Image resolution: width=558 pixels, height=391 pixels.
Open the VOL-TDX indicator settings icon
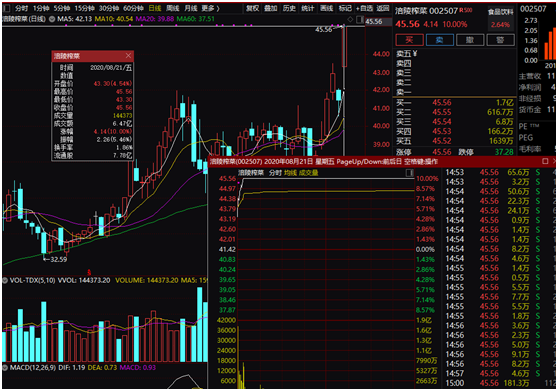[x=5, y=280]
